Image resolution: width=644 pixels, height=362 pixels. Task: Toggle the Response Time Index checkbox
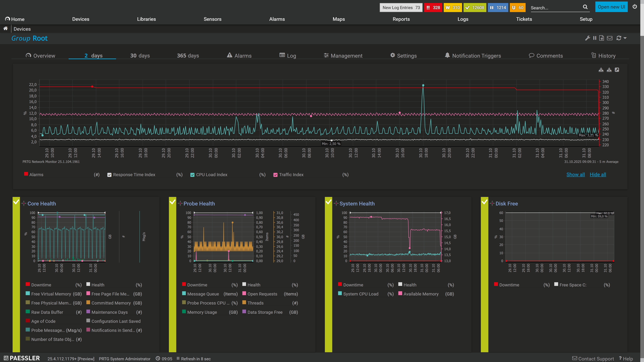tap(109, 175)
